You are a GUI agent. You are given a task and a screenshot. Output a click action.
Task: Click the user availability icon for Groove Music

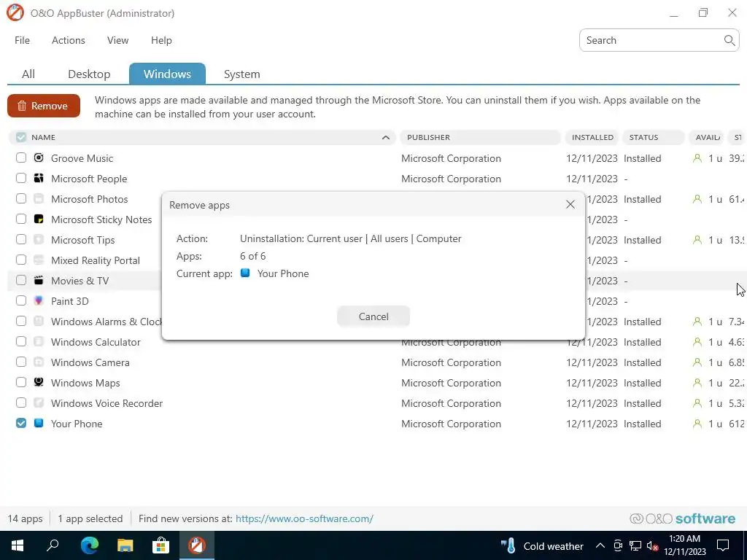[697, 158]
